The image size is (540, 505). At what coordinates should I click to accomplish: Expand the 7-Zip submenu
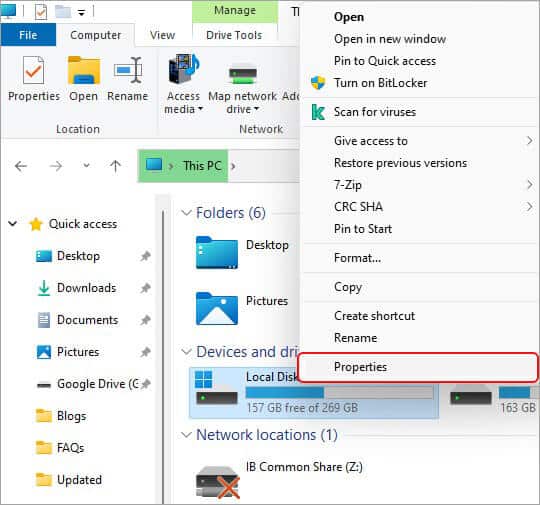coord(530,185)
